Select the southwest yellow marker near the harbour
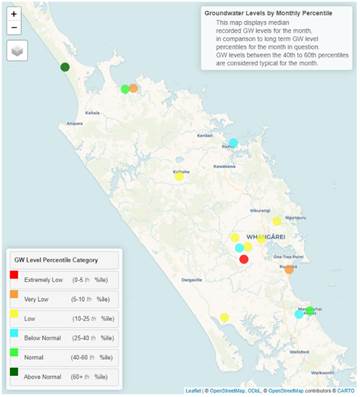Image resolution: width=360 pixels, height=397 pixels. click(x=225, y=318)
